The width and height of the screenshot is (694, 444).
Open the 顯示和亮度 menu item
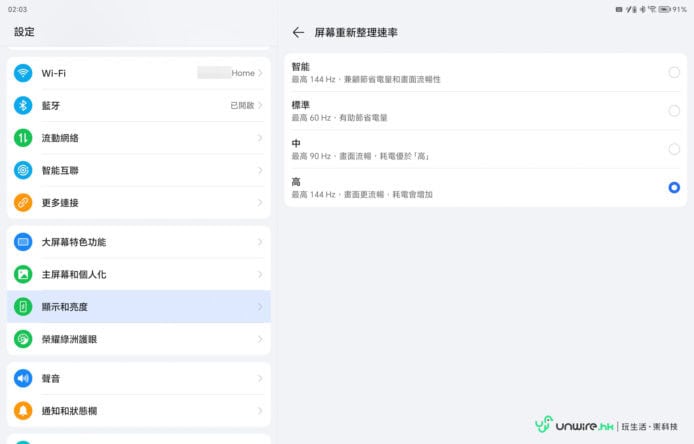(138, 306)
